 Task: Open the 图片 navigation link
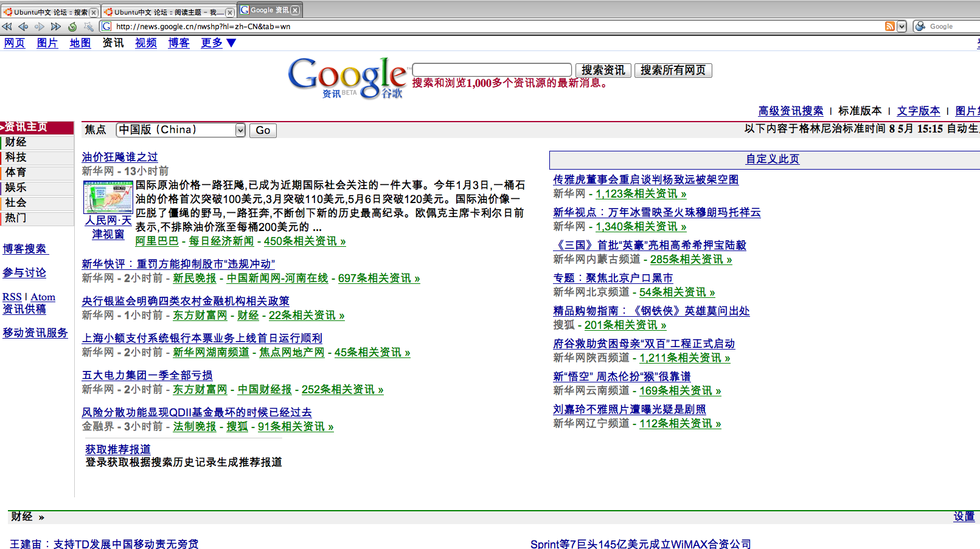click(x=47, y=43)
